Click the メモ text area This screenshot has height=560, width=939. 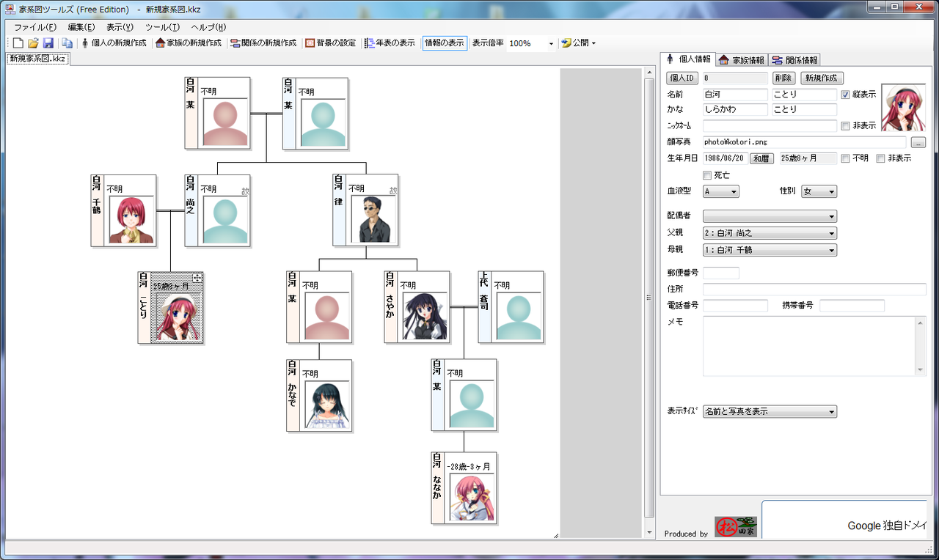pyautogui.click(x=808, y=346)
